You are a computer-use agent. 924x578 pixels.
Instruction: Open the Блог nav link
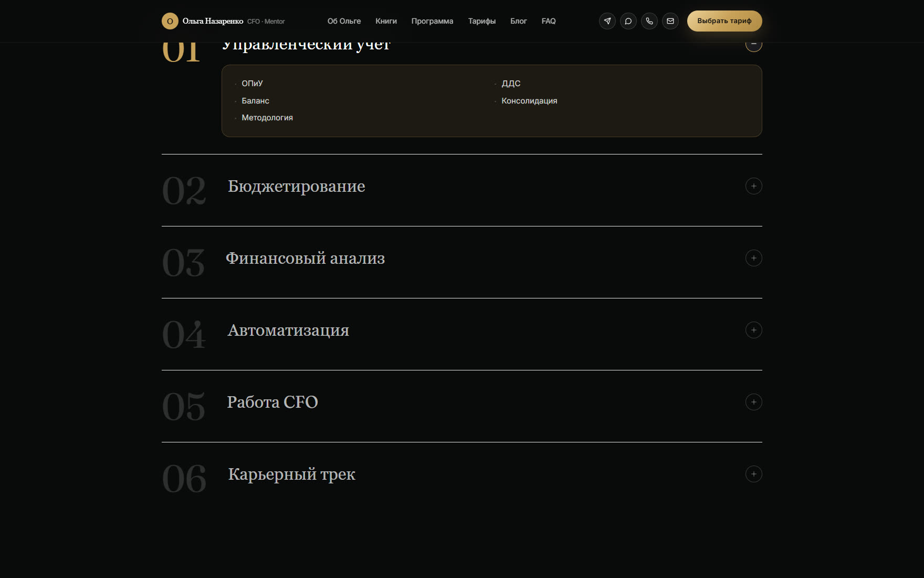click(518, 21)
